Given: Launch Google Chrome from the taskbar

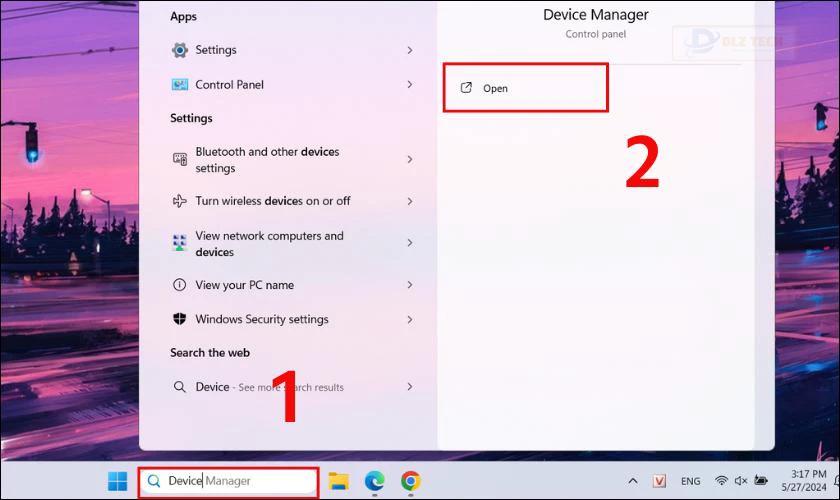Looking at the screenshot, I should pos(410,481).
